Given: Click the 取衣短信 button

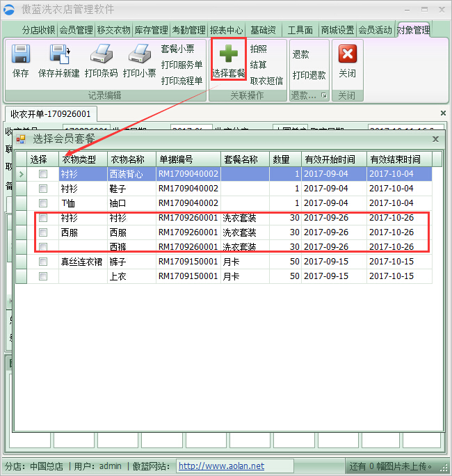Looking at the screenshot, I should coord(266,81).
